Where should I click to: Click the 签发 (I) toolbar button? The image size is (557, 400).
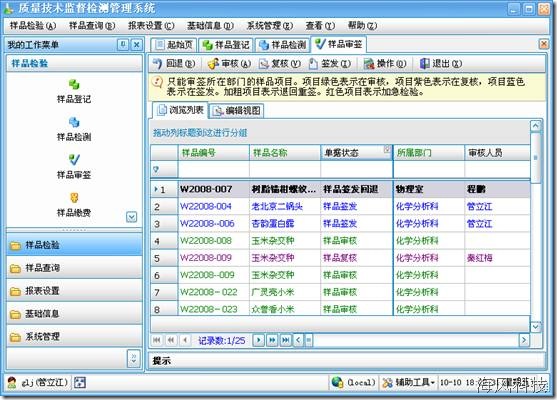pyautogui.click(x=330, y=64)
